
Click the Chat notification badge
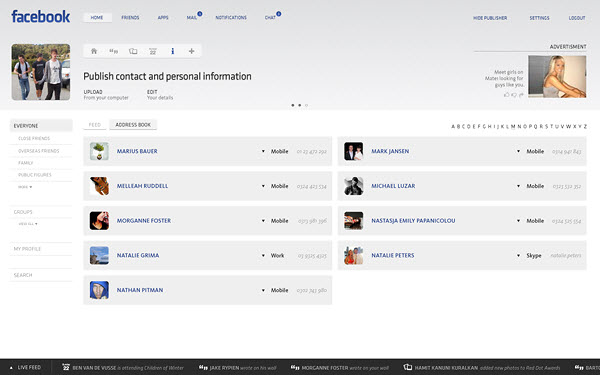(x=279, y=14)
